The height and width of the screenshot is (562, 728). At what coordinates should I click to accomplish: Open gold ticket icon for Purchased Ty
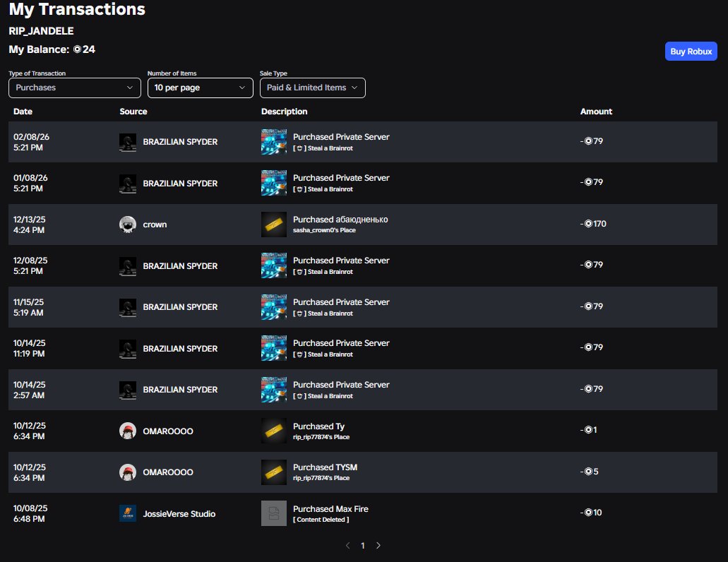pos(274,431)
